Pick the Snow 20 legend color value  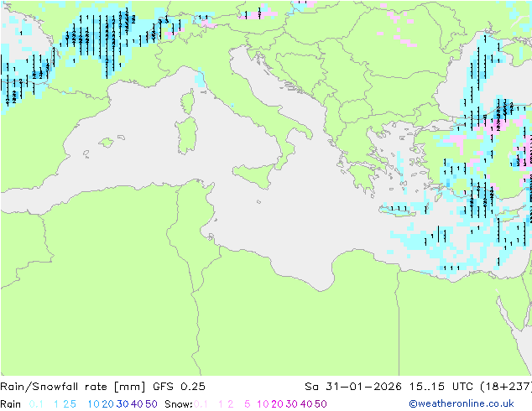(x=277, y=404)
